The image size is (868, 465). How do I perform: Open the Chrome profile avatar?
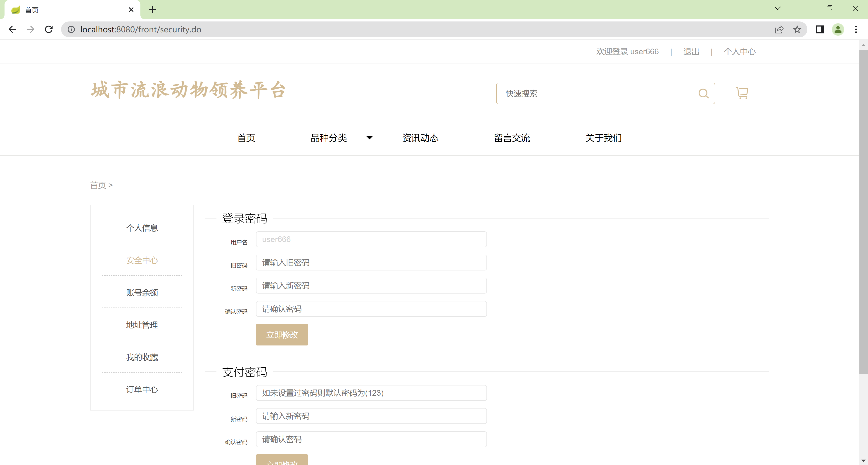point(838,29)
